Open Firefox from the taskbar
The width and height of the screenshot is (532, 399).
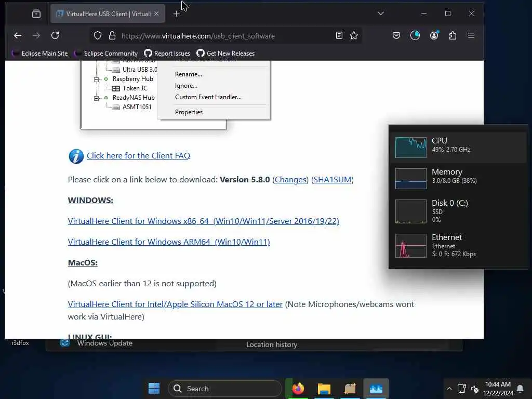[298, 389]
